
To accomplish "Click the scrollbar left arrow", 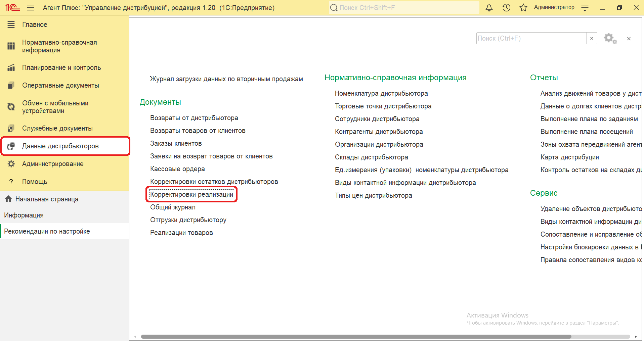I will tap(135, 337).
